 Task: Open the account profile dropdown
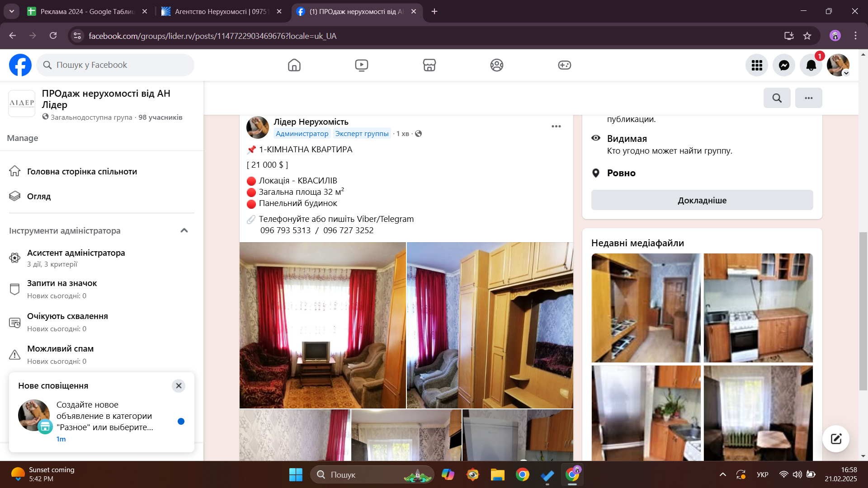coord(838,65)
